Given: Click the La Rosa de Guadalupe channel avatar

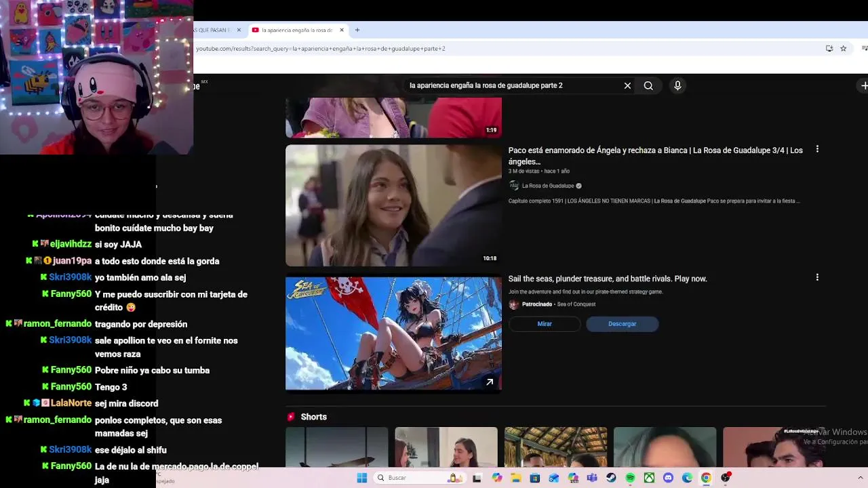Looking at the screenshot, I should [x=514, y=186].
